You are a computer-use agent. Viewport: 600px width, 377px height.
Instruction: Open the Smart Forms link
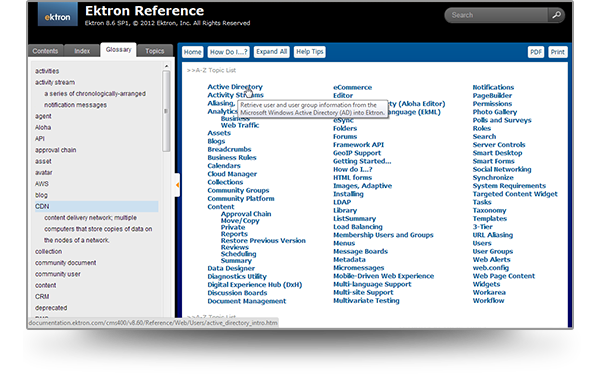click(x=494, y=161)
